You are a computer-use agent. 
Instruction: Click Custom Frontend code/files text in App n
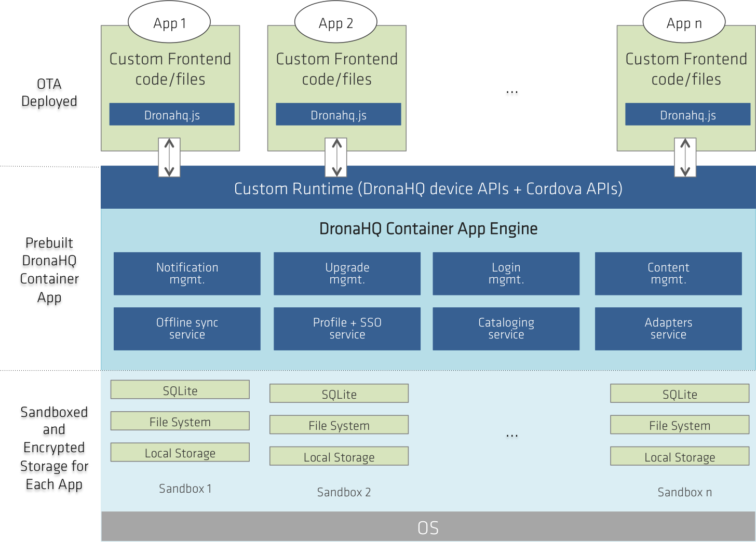[x=686, y=69]
